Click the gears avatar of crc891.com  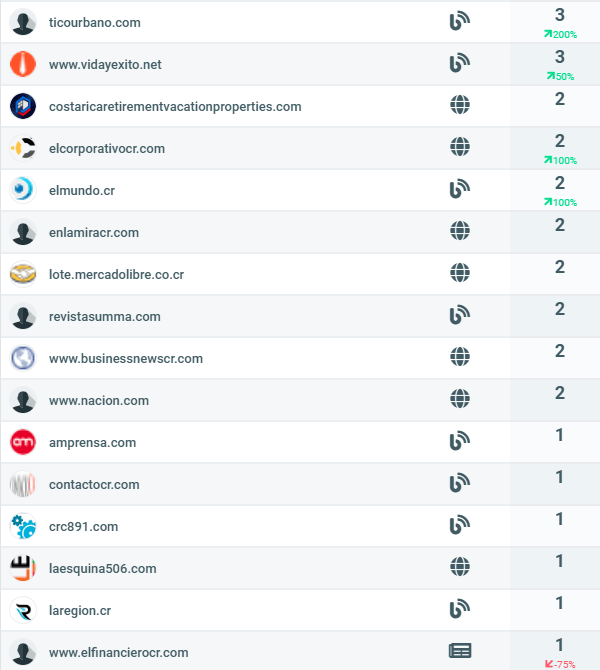[x=23, y=526]
